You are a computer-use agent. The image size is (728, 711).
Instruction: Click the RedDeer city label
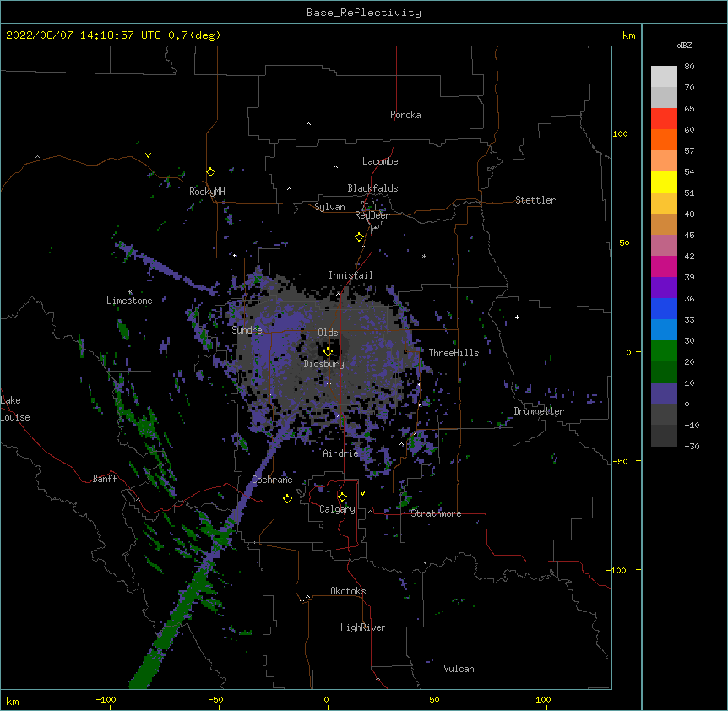click(x=372, y=215)
